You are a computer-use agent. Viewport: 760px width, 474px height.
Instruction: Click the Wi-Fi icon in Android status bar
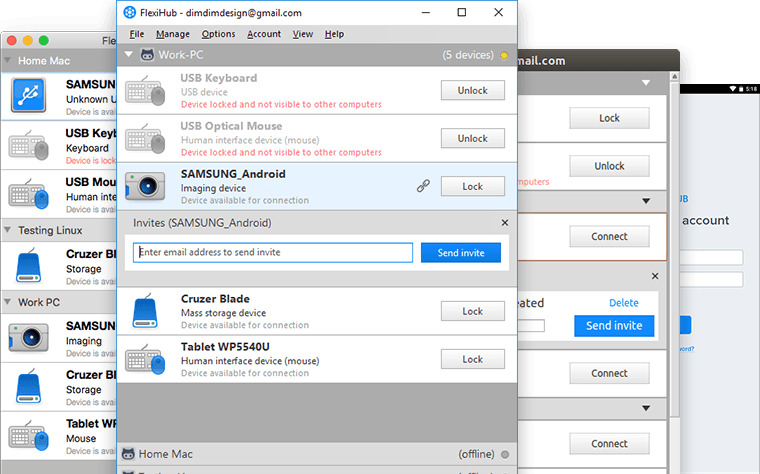(x=733, y=89)
